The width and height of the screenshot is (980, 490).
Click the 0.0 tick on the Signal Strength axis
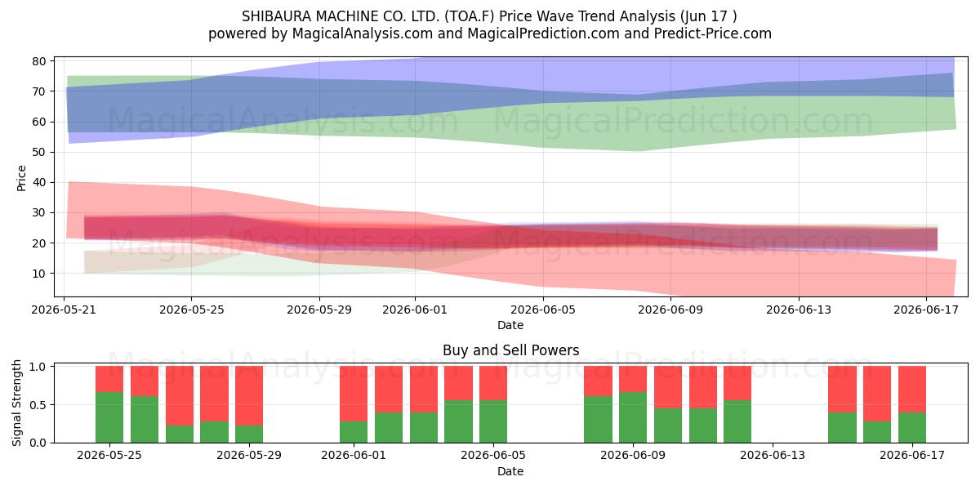tap(39, 443)
